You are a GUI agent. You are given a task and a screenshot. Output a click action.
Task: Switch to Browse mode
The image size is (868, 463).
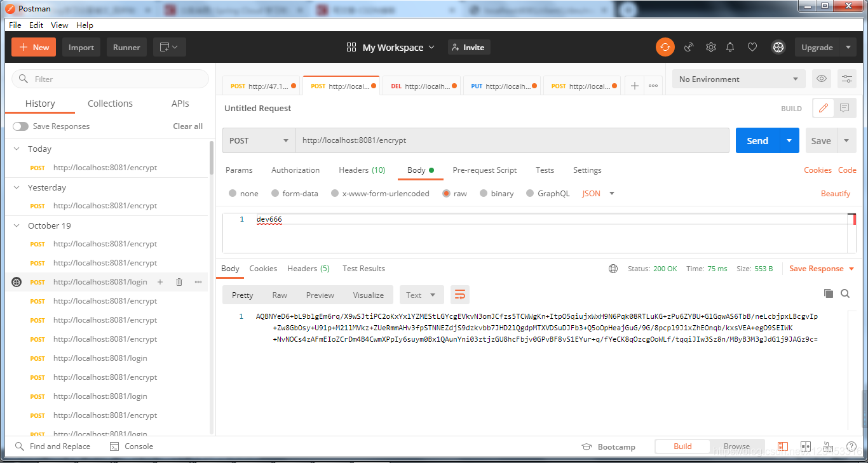pos(736,446)
